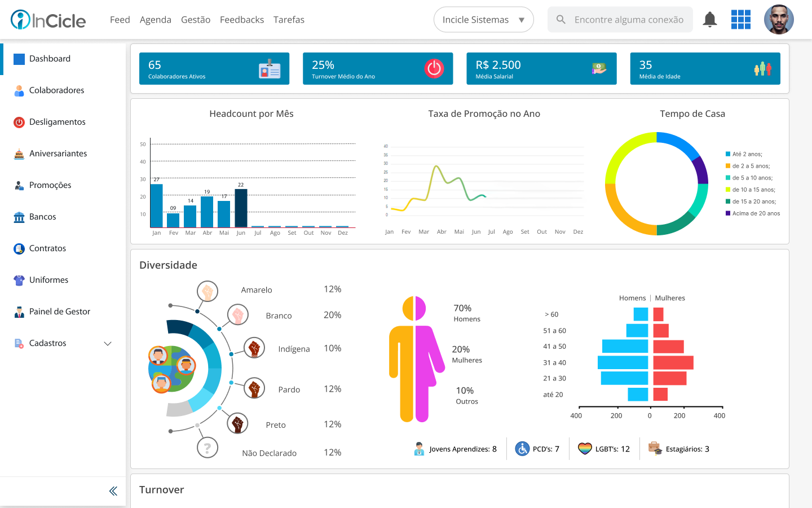Expand the Cadastros submenu chevron
812x508 pixels.
click(108, 343)
